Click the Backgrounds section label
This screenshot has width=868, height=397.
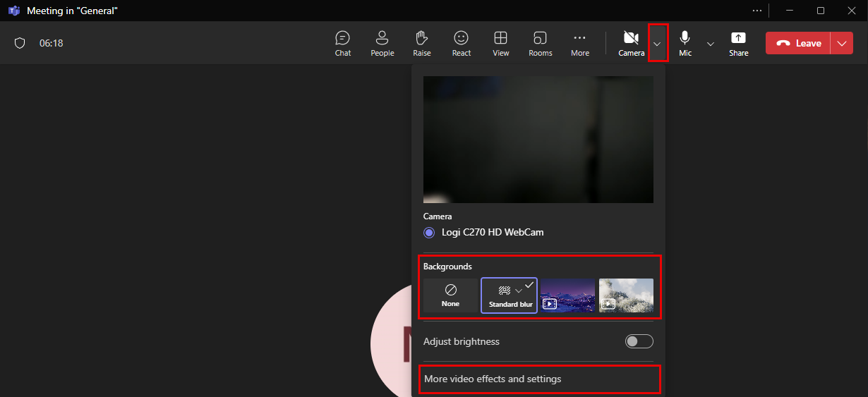click(447, 266)
